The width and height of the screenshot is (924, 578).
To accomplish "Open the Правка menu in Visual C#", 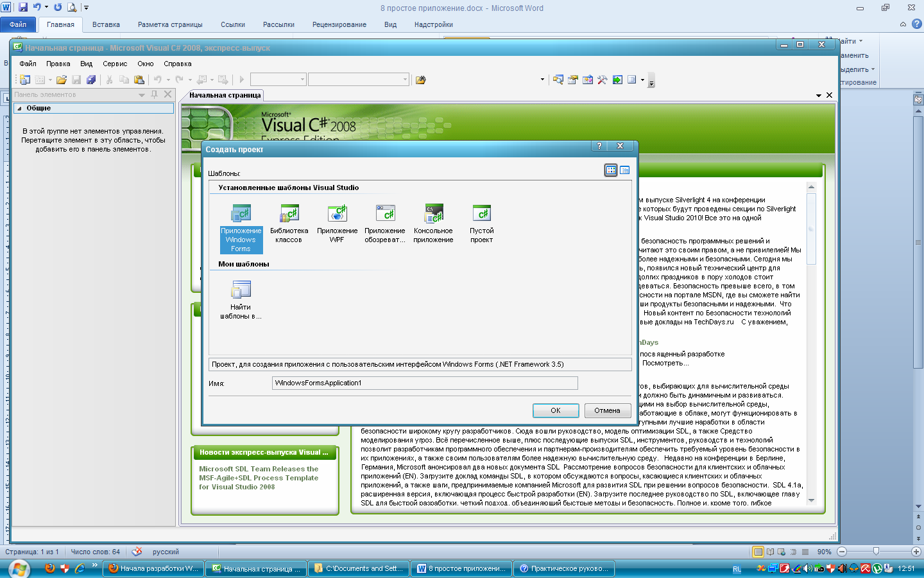I will (x=58, y=64).
